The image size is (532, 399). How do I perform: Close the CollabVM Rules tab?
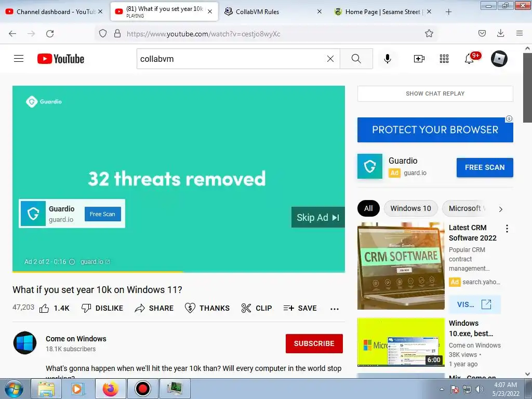pyautogui.click(x=320, y=12)
